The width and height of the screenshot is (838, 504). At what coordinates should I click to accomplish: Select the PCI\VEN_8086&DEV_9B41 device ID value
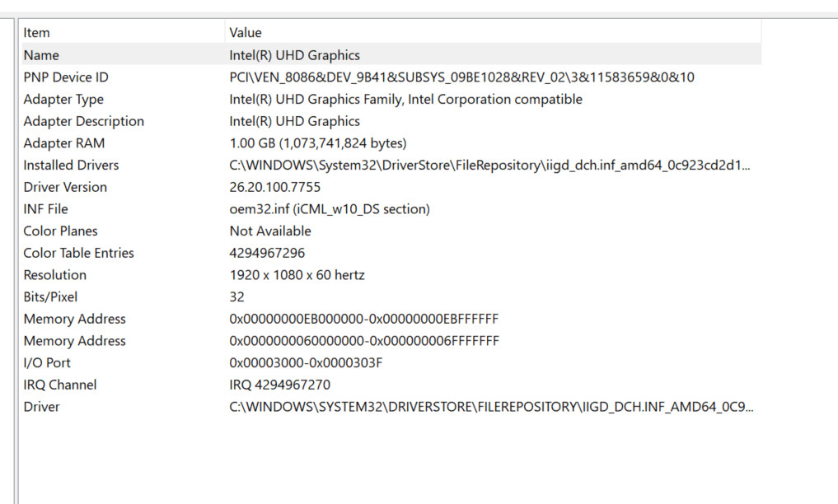(x=461, y=77)
